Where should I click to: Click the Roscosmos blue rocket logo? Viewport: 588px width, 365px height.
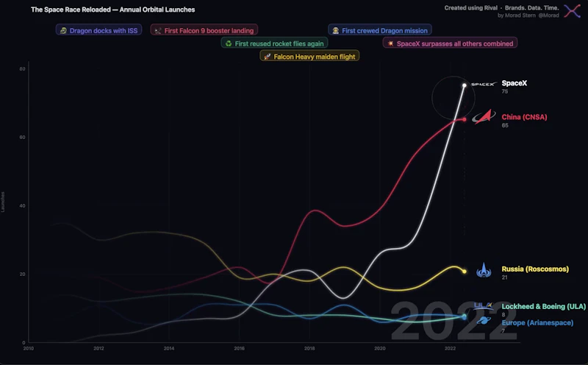pyautogui.click(x=484, y=270)
